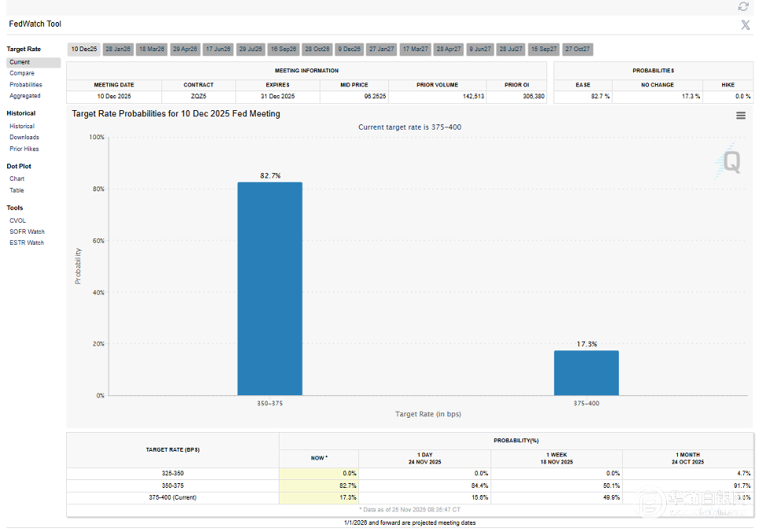Click the 350-375 probability bar

[x=269, y=289]
